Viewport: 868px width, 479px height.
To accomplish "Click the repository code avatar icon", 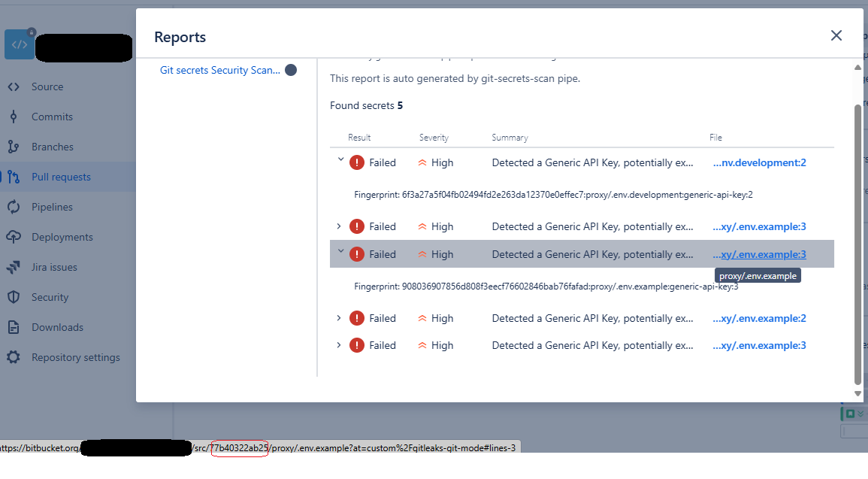I will [20, 44].
